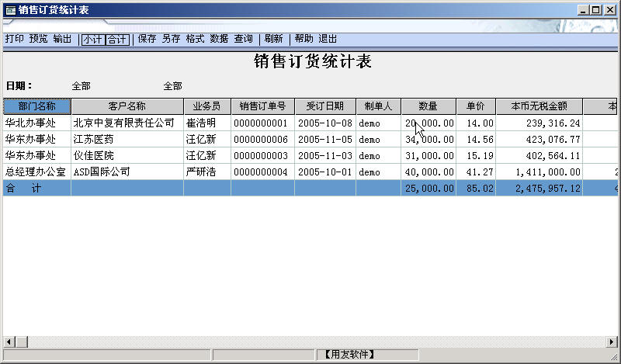Select order number 0000000001
Viewport: 621px width, 364px height.
(262, 123)
